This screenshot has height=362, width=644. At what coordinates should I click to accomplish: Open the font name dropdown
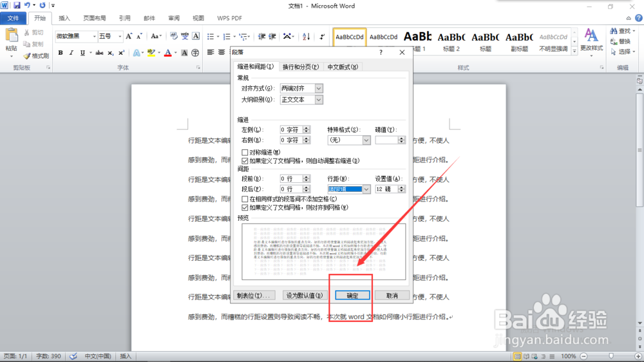point(94,37)
